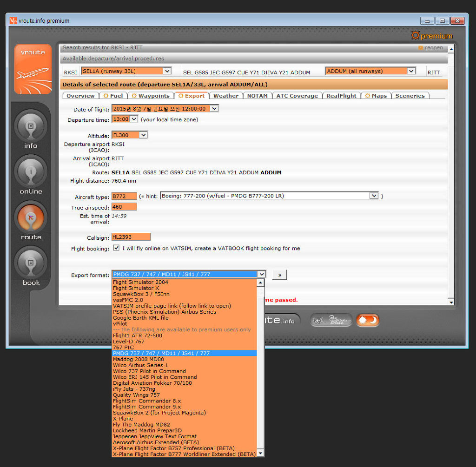Viewport: 476px width, 467px height.
Task: Choose Digital Aviation Fokker 70/100
Action: pos(184,383)
